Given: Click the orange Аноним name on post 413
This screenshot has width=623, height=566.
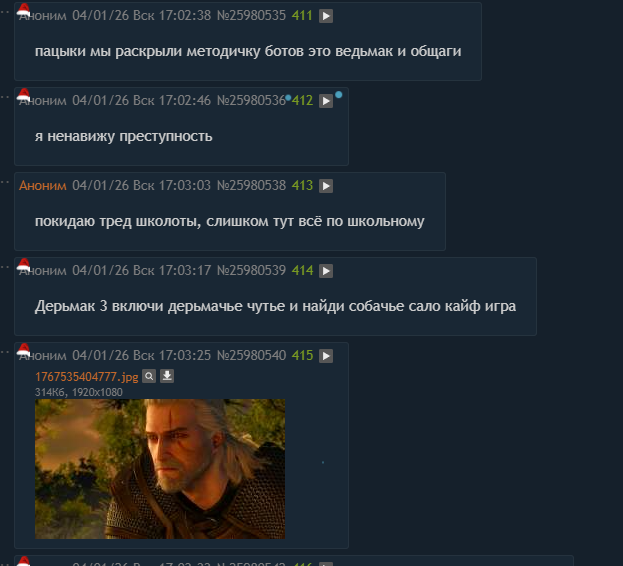Looking at the screenshot, I should [43, 185].
